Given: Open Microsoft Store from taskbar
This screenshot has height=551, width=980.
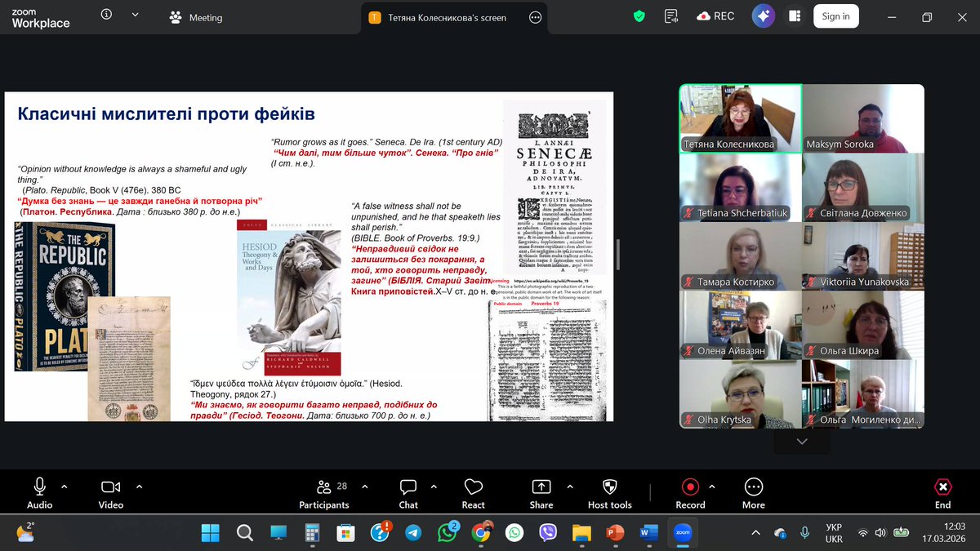Looking at the screenshot, I should [x=345, y=533].
